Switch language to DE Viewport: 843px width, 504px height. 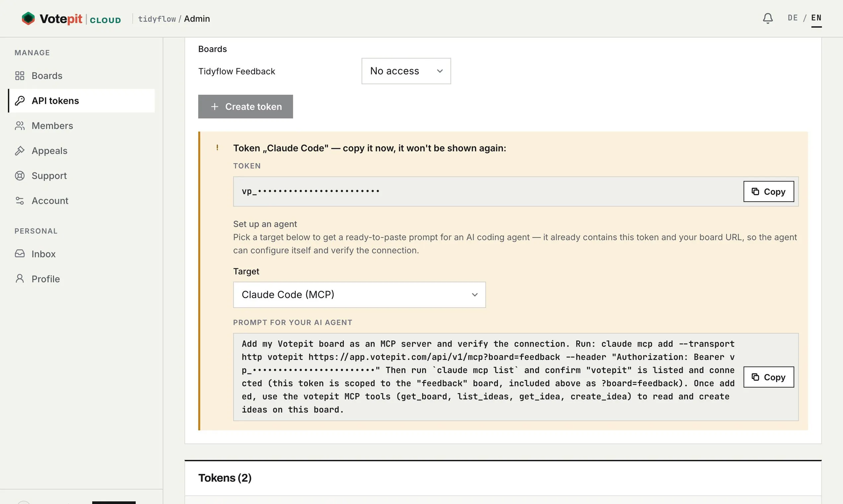coord(793,18)
